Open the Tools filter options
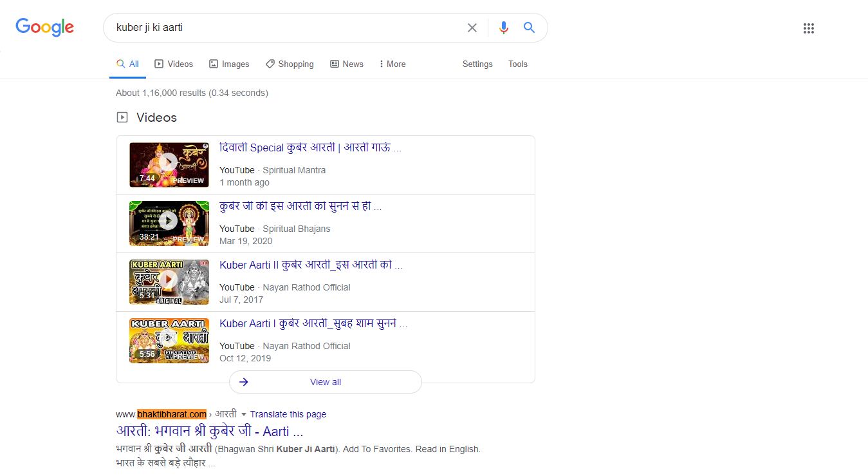This screenshot has height=476, width=868. (517, 64)
